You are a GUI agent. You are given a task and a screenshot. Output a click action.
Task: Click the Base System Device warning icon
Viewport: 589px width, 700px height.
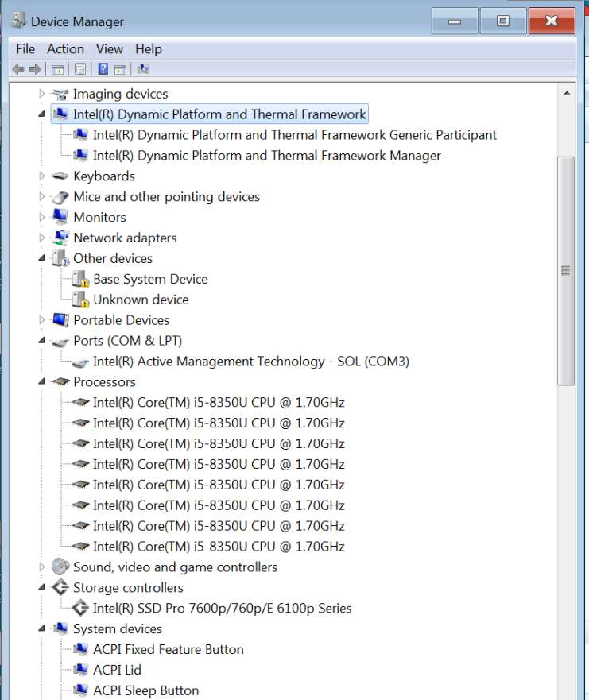(81, 280)
